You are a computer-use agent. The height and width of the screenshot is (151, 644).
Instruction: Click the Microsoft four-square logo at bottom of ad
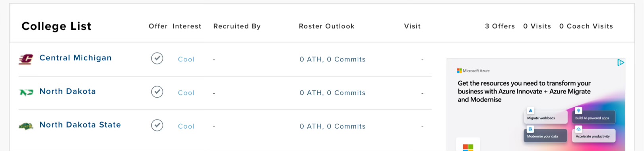coord(468,147)
